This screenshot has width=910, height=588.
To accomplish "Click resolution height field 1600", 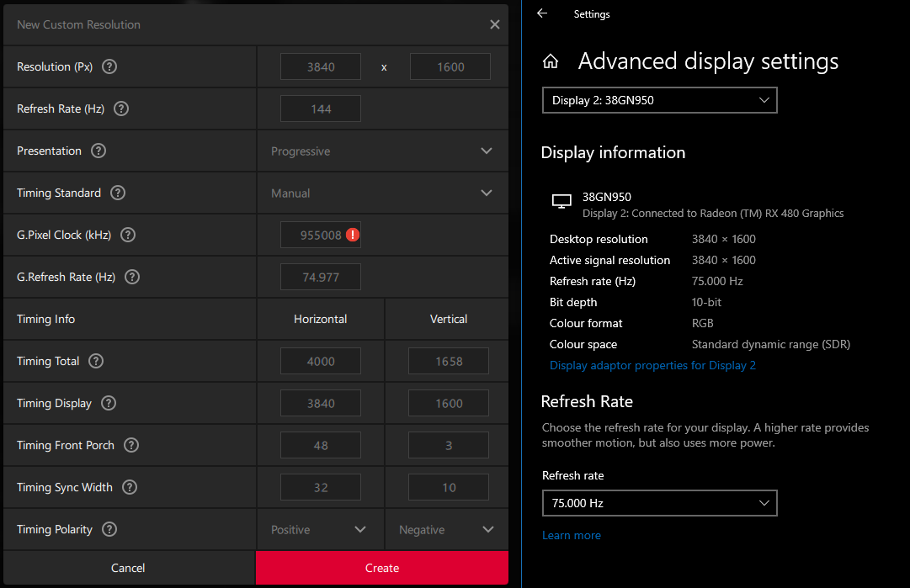I will pos(450,66).
